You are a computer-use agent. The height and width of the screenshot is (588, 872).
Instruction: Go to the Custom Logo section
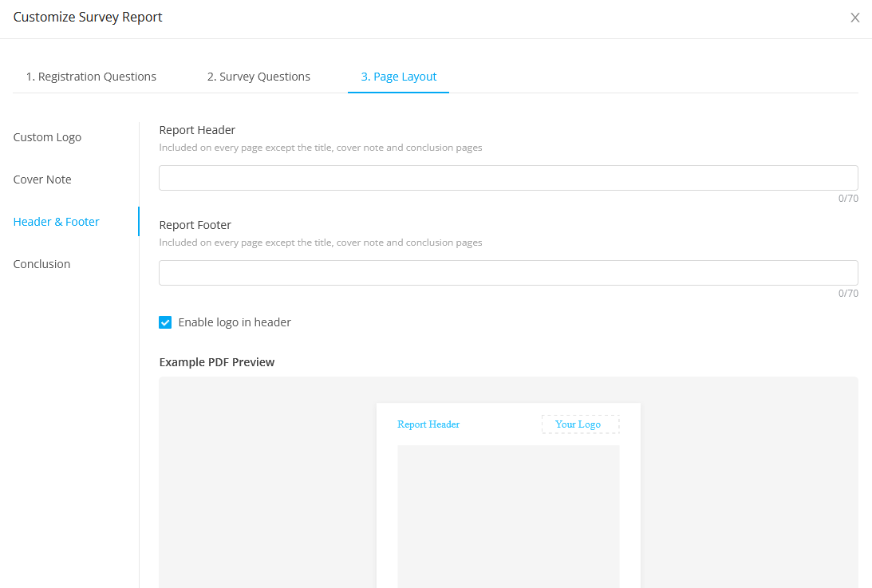(x=47, y=137)
